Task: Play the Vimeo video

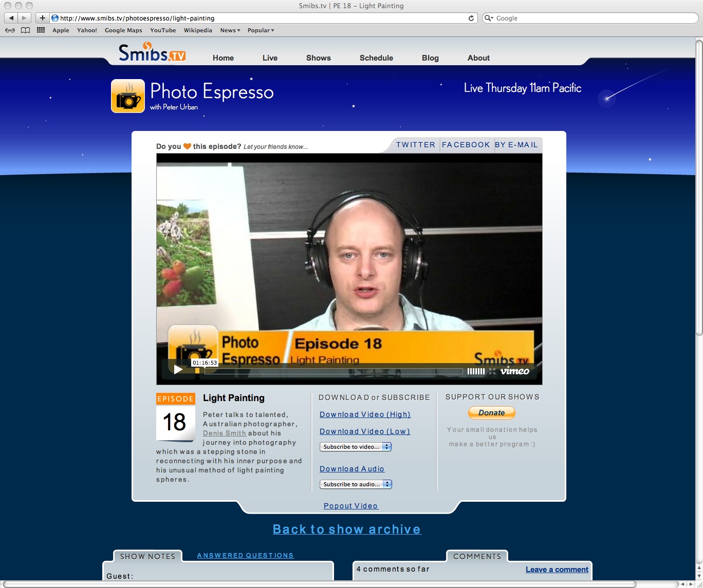Action: coord(178,370)
